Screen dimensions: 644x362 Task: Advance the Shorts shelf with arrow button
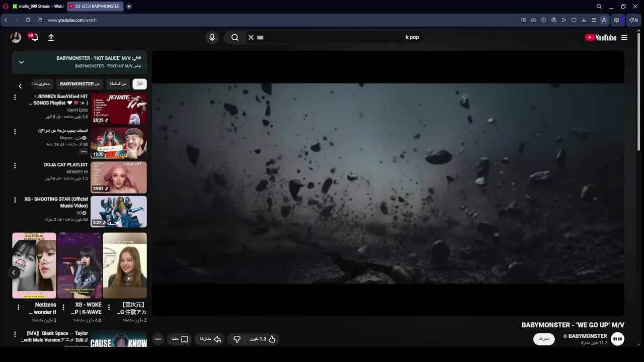click(x=14, y=273)
